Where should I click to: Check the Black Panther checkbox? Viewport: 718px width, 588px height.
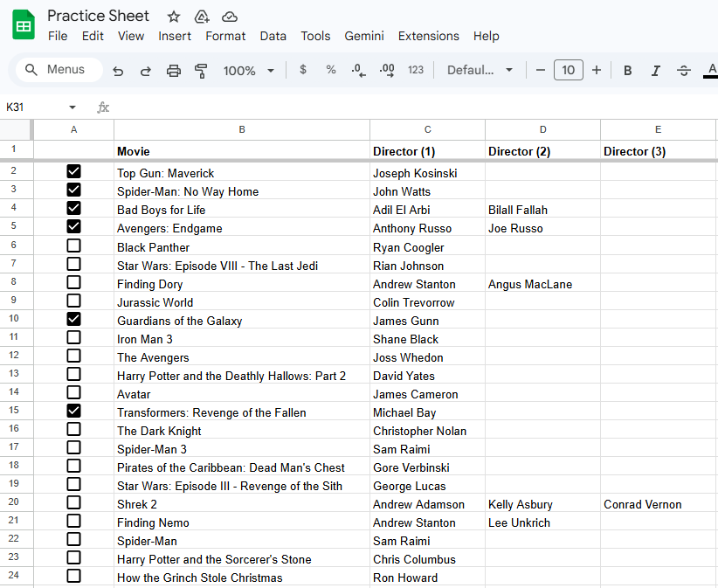pos(73,246)
